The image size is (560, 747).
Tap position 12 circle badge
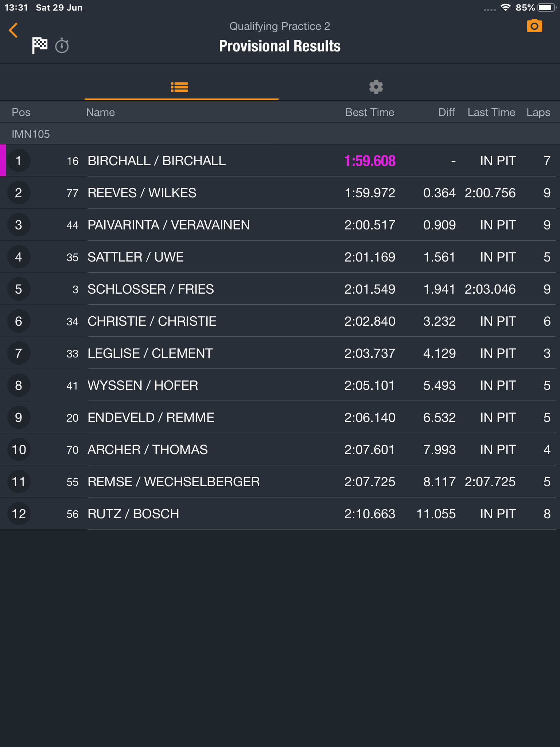[19, 514]
